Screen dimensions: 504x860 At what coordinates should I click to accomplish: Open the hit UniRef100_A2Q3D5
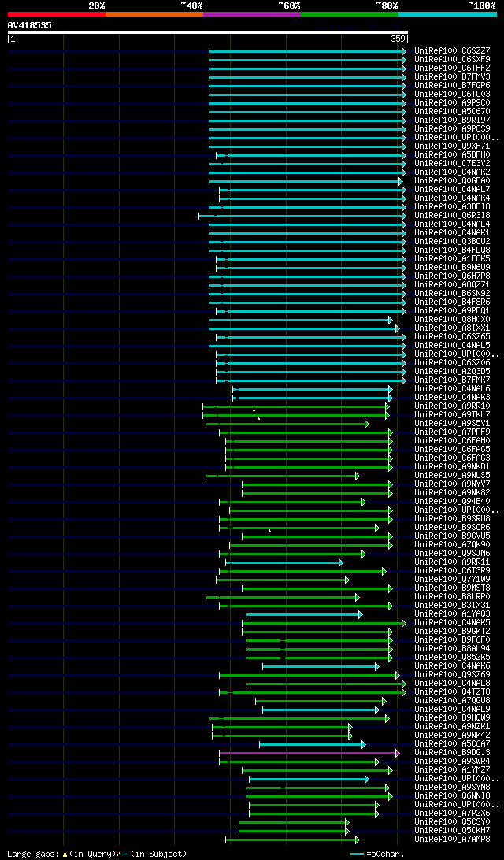click(453, 372)
